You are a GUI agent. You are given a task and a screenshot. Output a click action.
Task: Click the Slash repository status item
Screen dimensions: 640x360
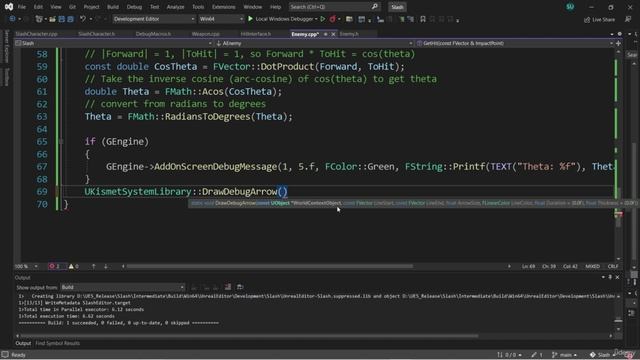tap(602, 355)
